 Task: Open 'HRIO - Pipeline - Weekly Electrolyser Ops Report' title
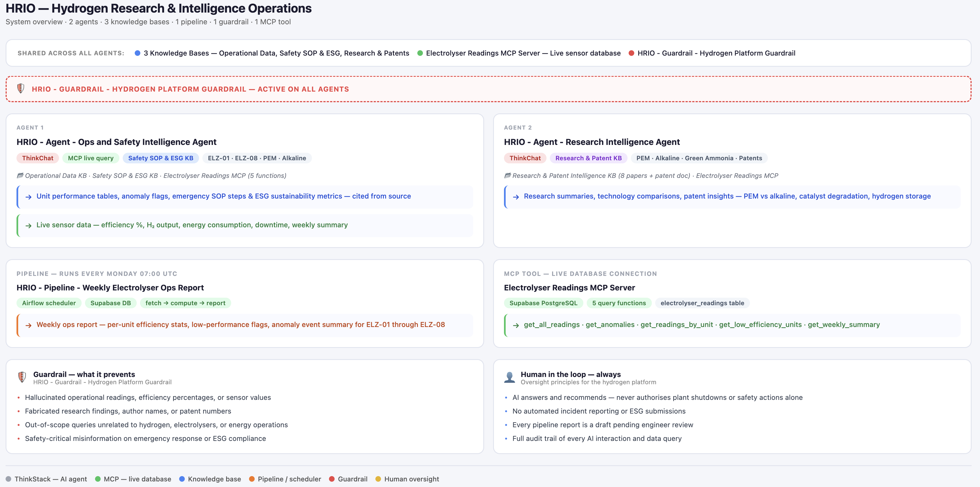110,288
